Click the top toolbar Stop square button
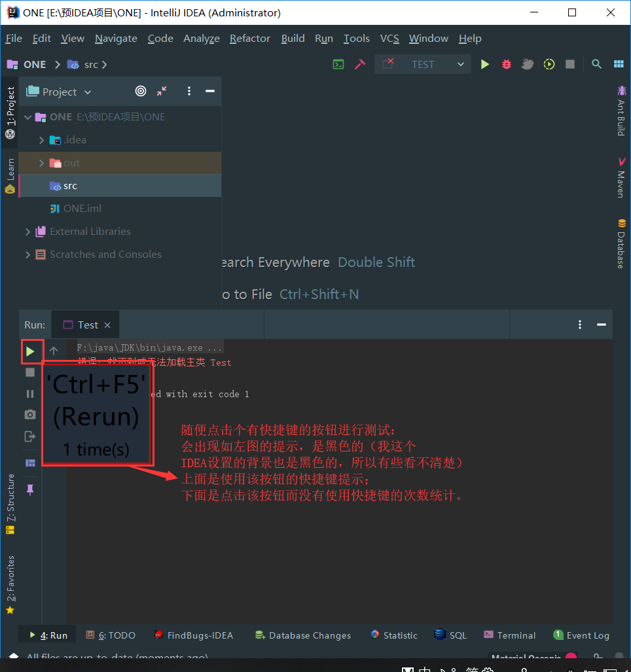This screenshot has height=672, width=631. click(x=570, y=64)
